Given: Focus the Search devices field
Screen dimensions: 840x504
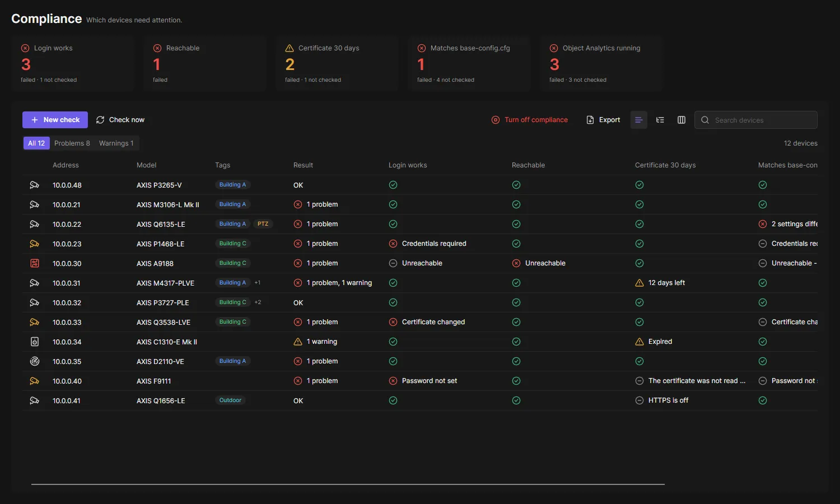Looking at the screenshot, I should click(756, 120).
